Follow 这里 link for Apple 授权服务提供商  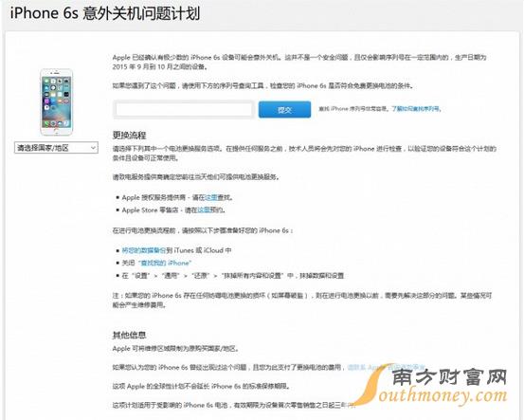point(211,197)
